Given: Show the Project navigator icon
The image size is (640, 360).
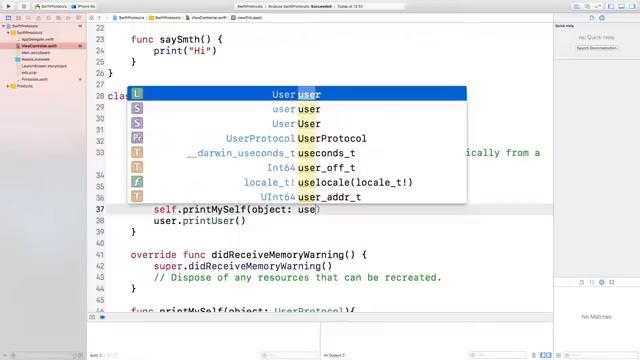Looking at the screenshot, I should click(8, 18).
